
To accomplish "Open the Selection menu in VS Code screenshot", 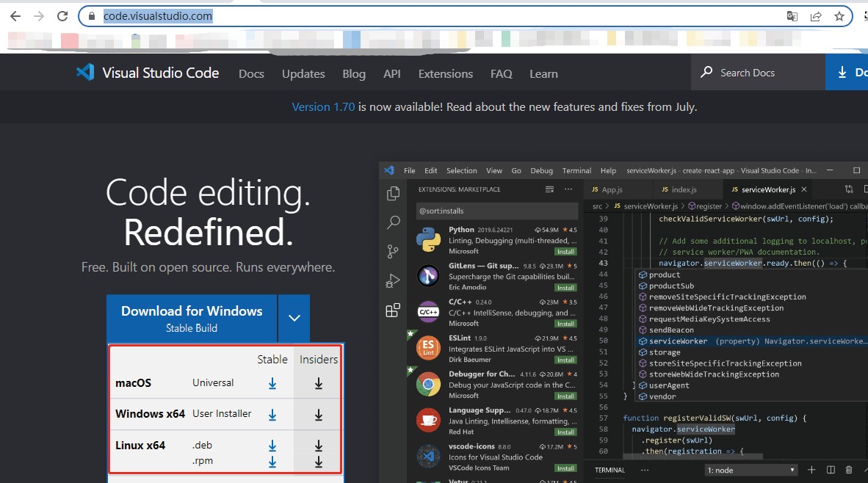I will (462, 170).
